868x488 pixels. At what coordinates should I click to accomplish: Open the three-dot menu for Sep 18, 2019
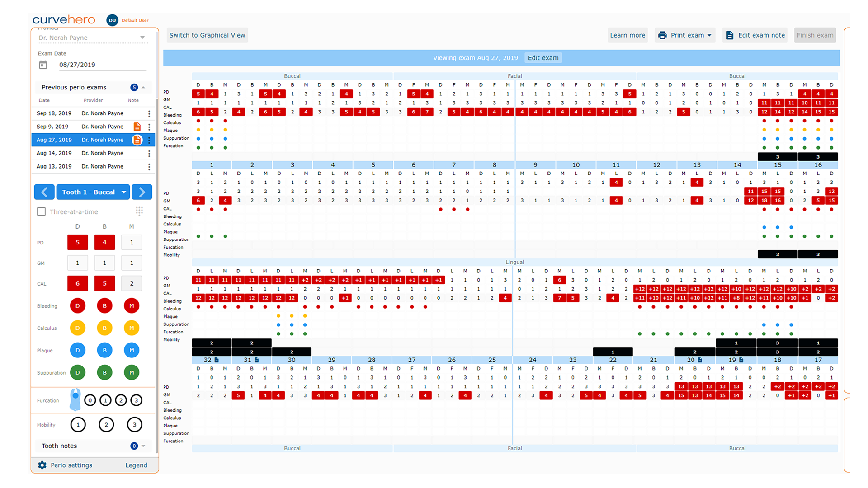tap(149, 113)
